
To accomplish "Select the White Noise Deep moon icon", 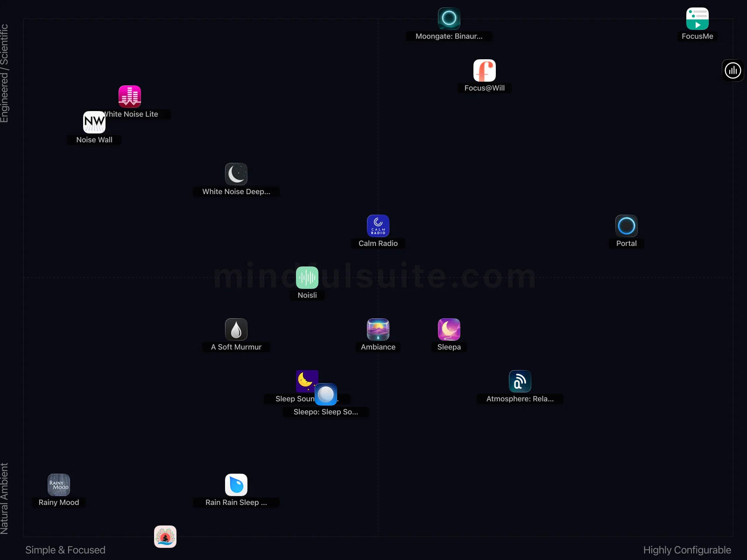I will (x=236, y=174).
